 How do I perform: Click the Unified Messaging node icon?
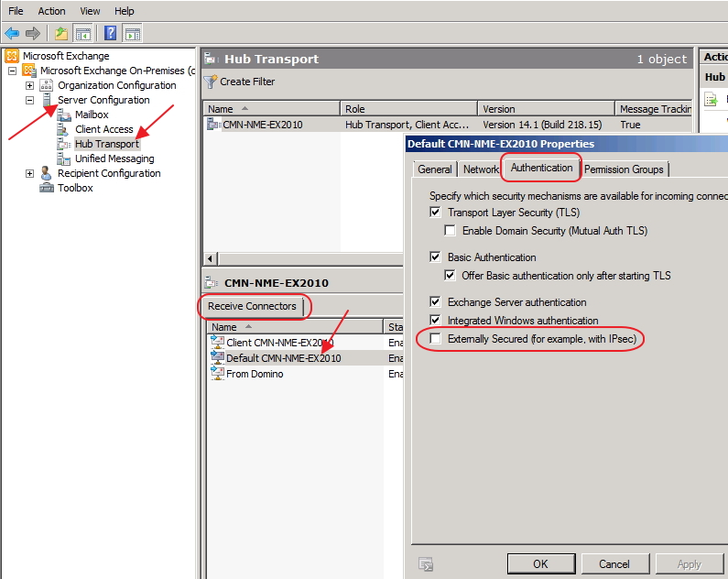click(x=63, y=158)
